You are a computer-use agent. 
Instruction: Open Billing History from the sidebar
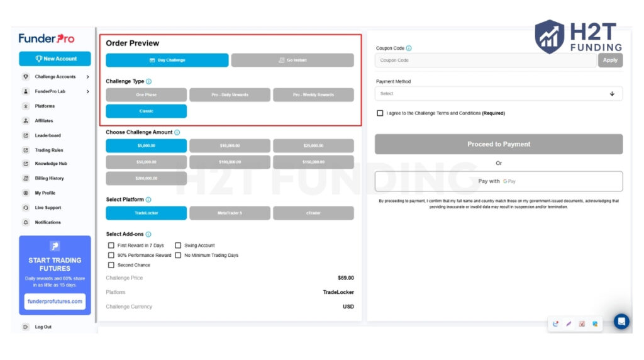coord(49,178)
